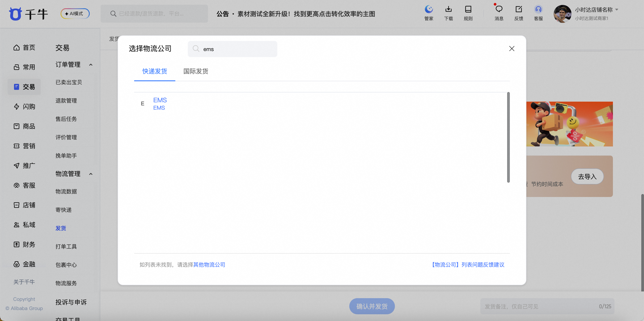Click the delivery courier promo banner
The width and height of the screenshot is (644, 321).
coord(570,124)
